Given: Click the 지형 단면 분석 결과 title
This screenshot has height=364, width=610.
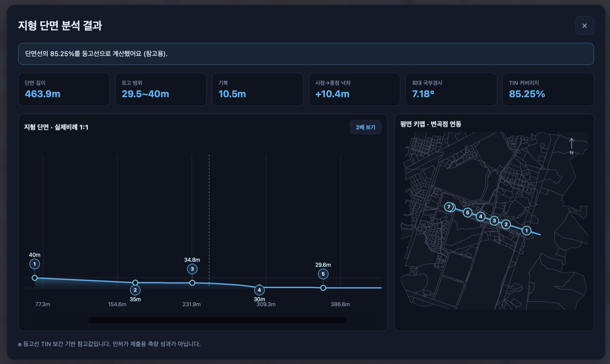Looking at the screenshot, I should (x=60, y=26).
